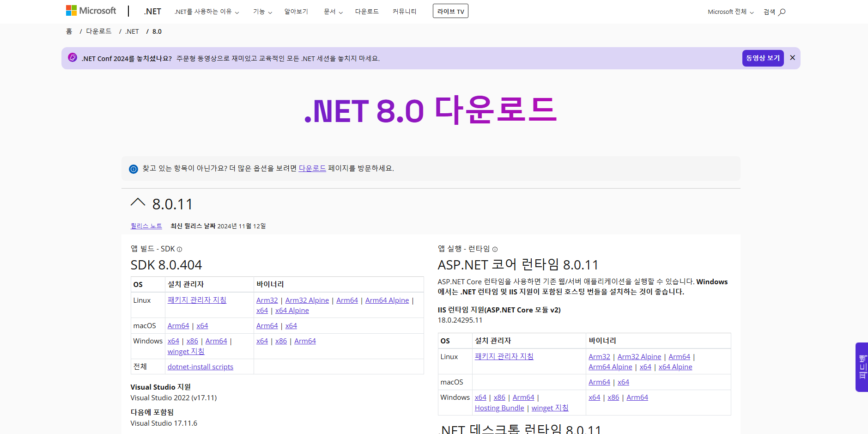Open dotnet-install scripts link
Image resolution: width=868 pixels, height=434 pixels.
click(200, 367)
